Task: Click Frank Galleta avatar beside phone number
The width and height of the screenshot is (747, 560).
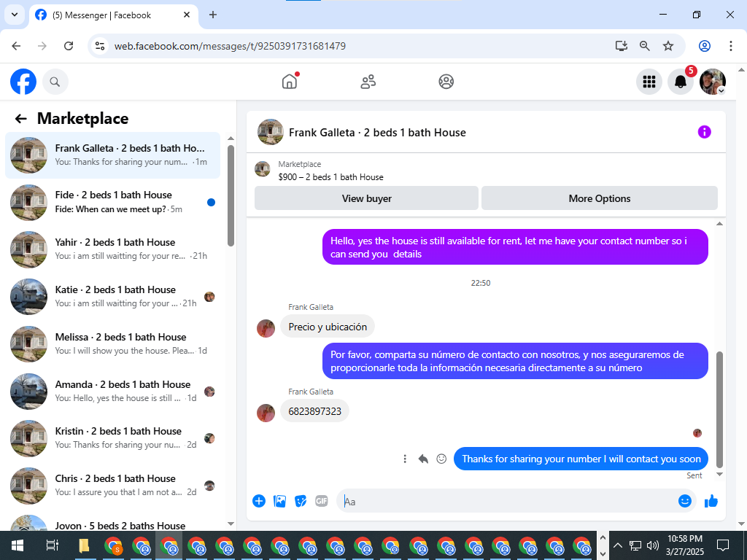Action: coord(266,413)
